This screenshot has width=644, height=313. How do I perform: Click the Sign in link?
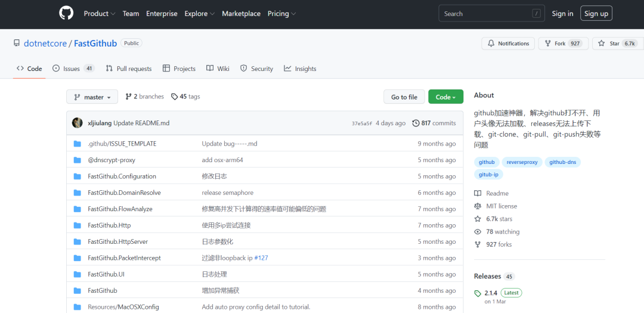pos(562,14)
